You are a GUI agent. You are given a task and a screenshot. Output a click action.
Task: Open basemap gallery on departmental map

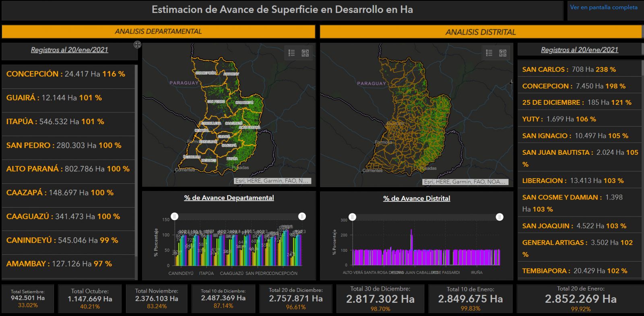tap(305, 53)
